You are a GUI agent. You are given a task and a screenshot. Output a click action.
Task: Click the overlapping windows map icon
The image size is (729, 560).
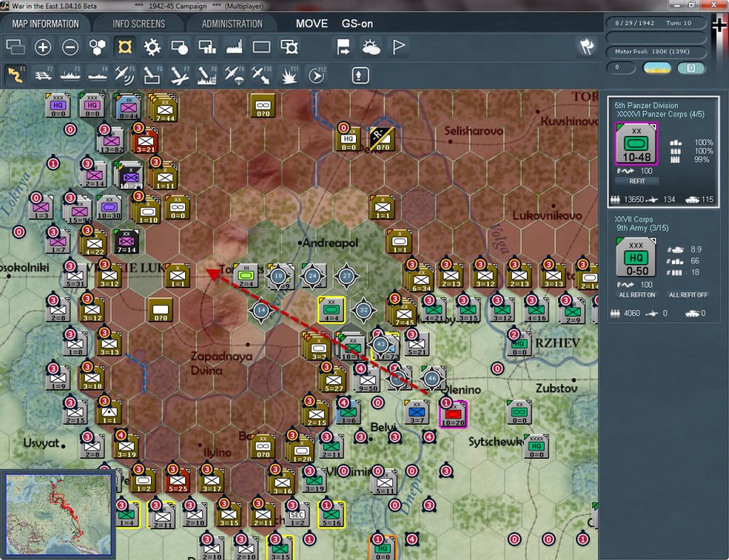[x=16, y=47]
